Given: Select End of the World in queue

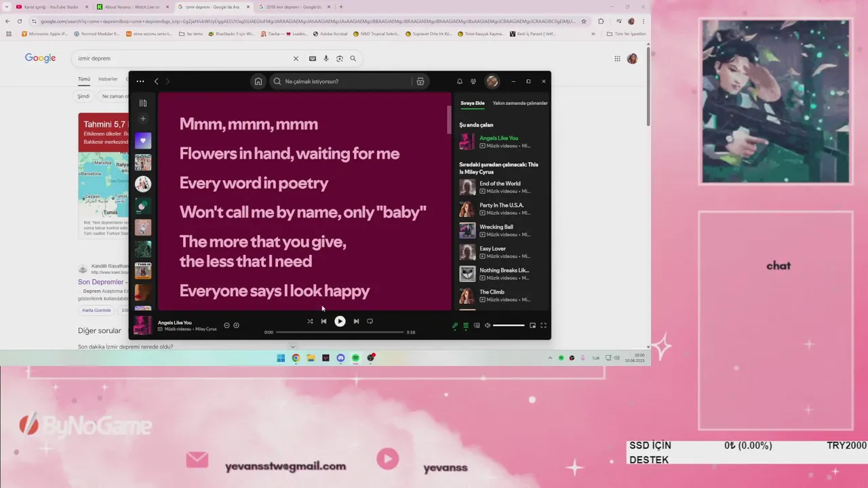Looking at the screenshot, I should pos(500,187).
